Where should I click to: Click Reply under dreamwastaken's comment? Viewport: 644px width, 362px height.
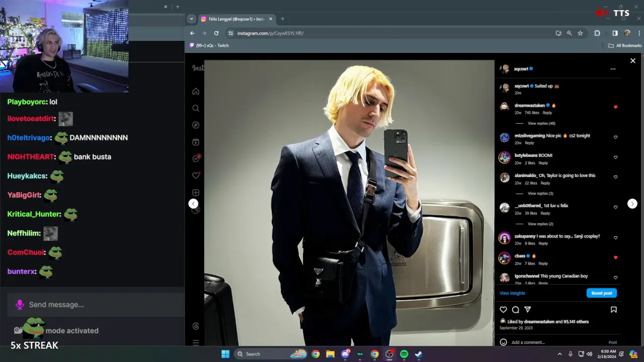[x=547, y=113]
